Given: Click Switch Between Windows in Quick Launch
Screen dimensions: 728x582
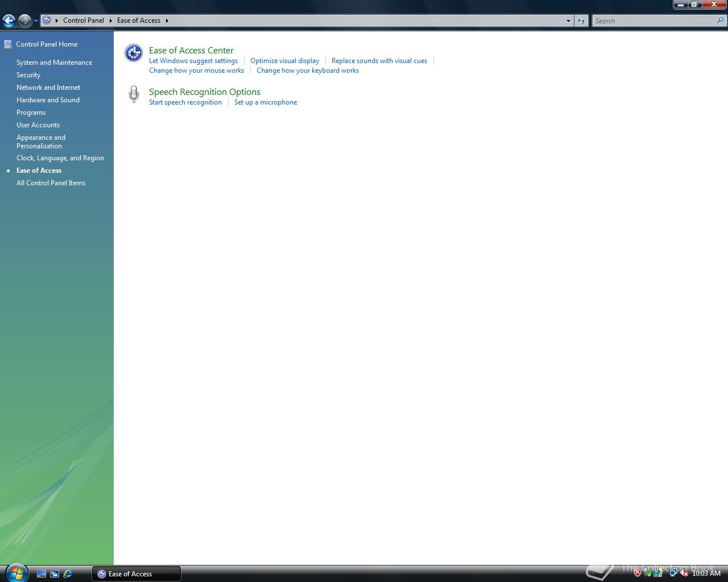Looking at the screenshot, I should click(x=55, y=574).
